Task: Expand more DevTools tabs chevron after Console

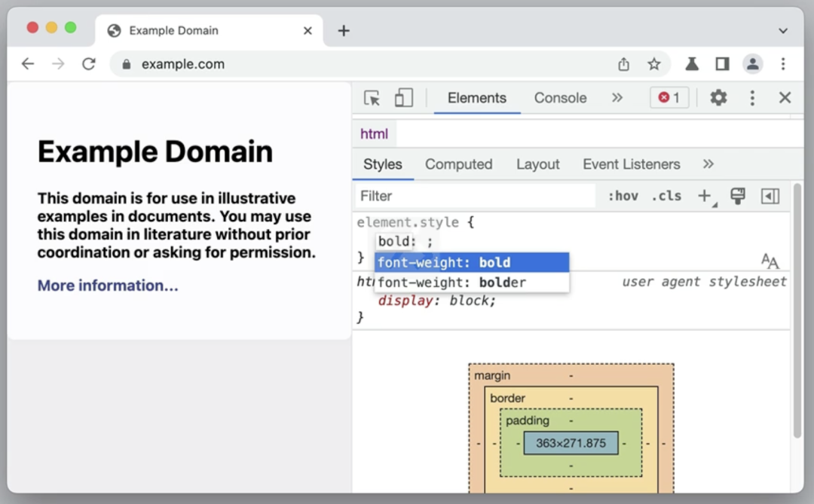Action: point(617,98)
